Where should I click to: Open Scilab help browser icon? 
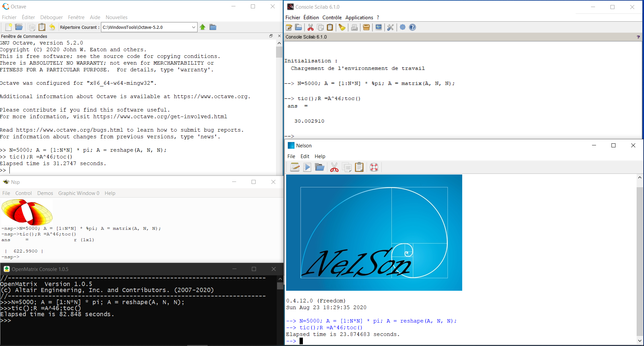pyautogui.click(x=413, y=27)
